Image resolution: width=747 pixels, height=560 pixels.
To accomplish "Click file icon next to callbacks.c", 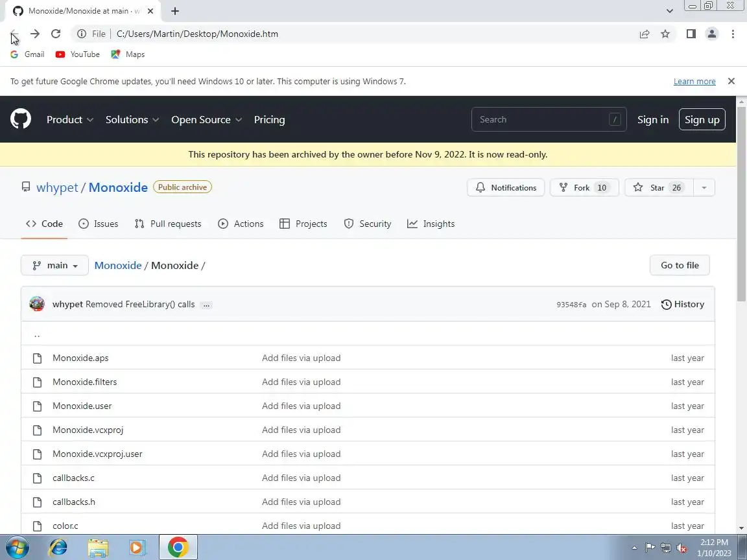I will (37, 478).
